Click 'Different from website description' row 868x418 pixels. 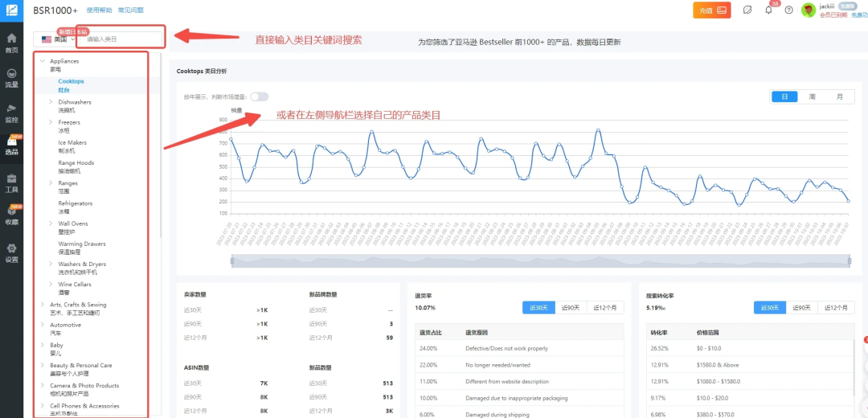coord(519,382)
